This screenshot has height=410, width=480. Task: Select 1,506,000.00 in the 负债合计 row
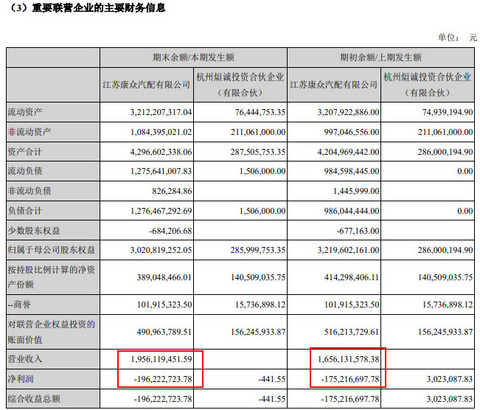tap(263, 211)
